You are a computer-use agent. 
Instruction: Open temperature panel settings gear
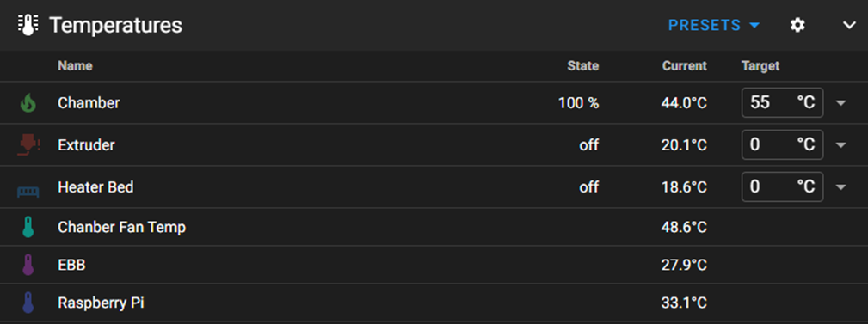[797, 25]
